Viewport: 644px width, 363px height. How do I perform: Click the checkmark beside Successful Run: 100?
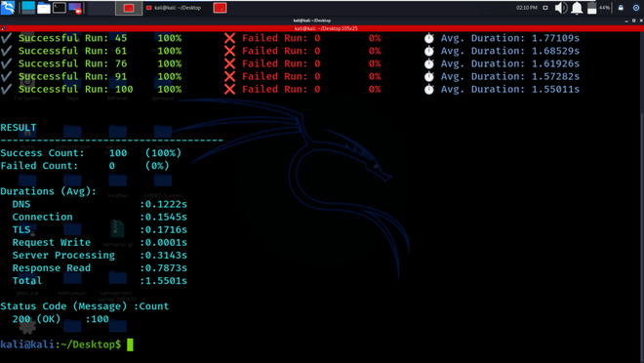pos(6,89)
